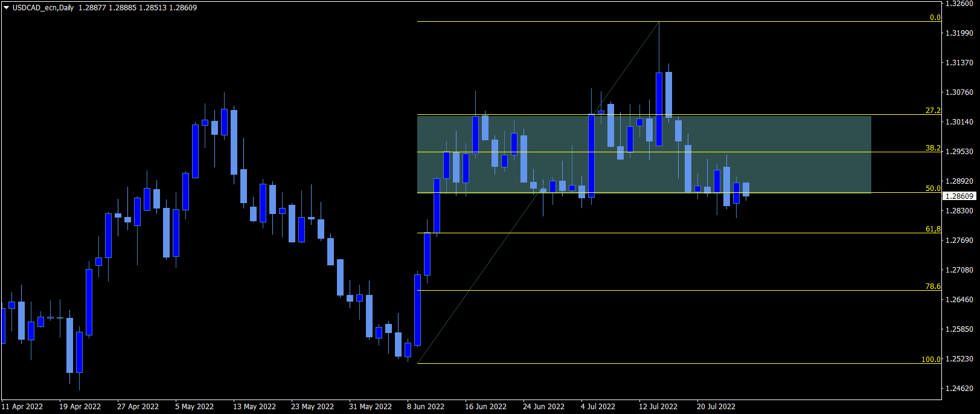Screen dimensions: 980x414
Task: Click the 16 Jun 2022 date label
Action: coord(485,407)
